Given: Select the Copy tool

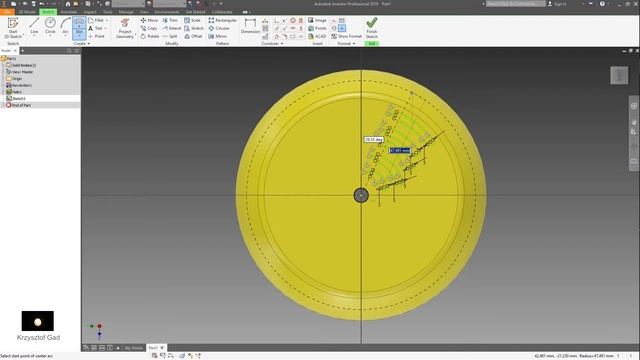Looking at the screenshot, I should (149, 28).
